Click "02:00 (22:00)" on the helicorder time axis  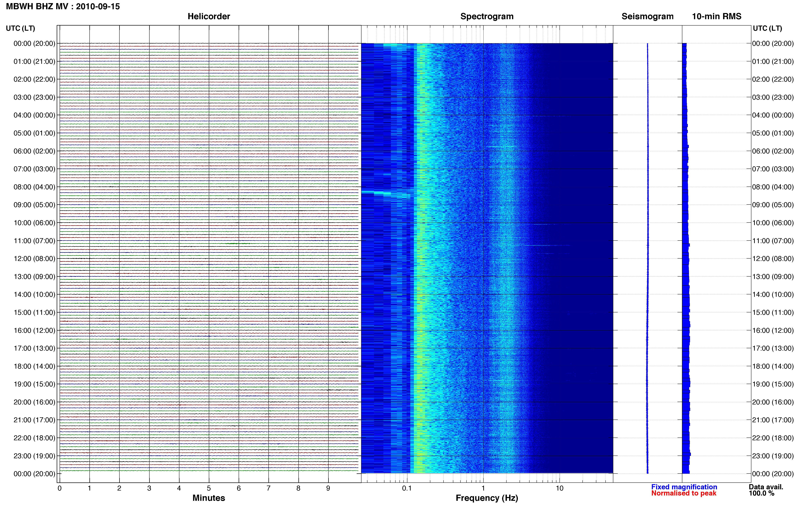pos(34,79)
